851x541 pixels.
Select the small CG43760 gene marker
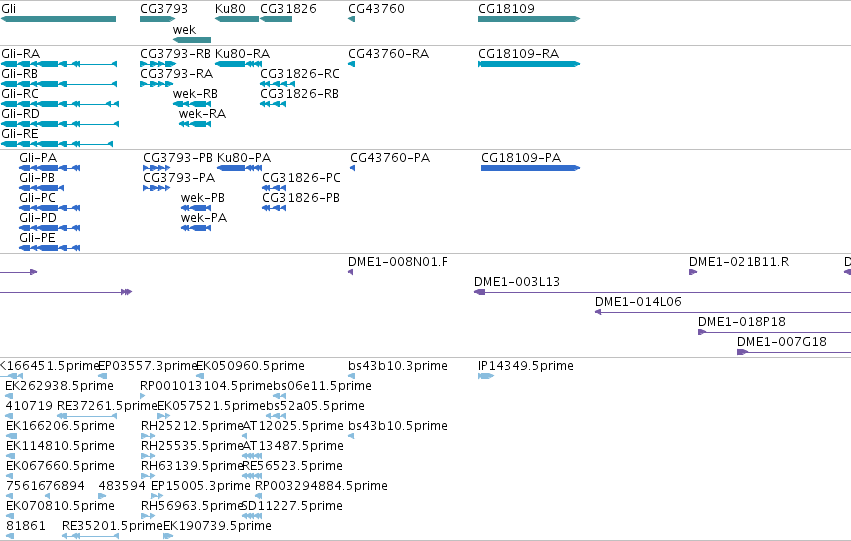pyautogui.click(x=351, y=19)
